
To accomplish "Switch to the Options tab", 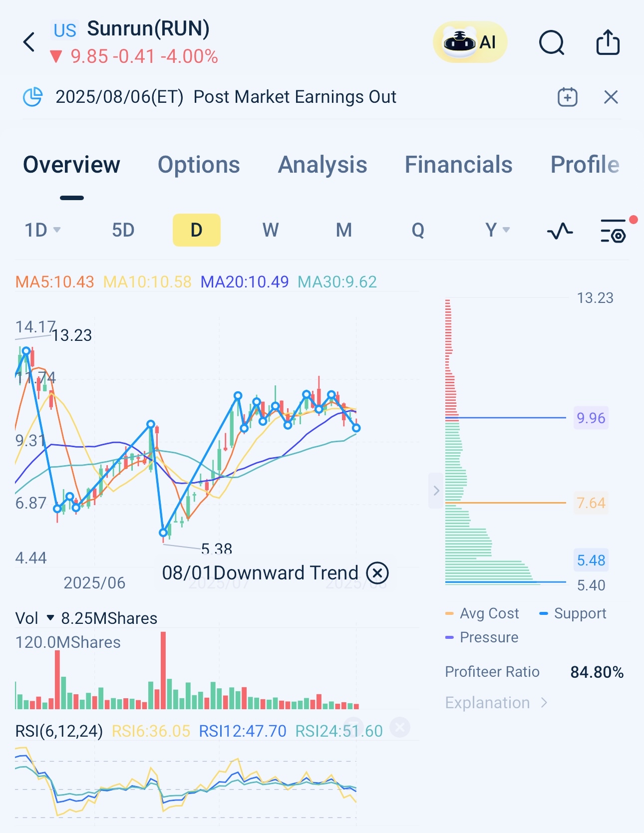I will coord(199,165).
